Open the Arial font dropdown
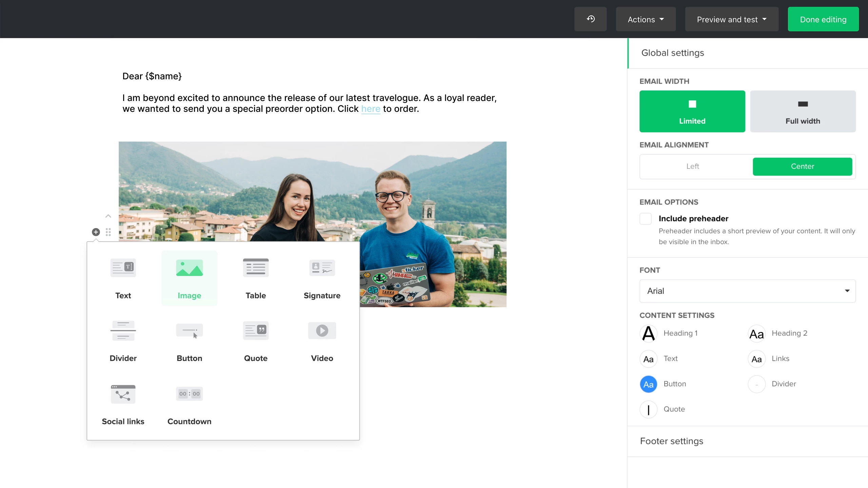This screenshot has height=488, width=868. tap(747, 291)
